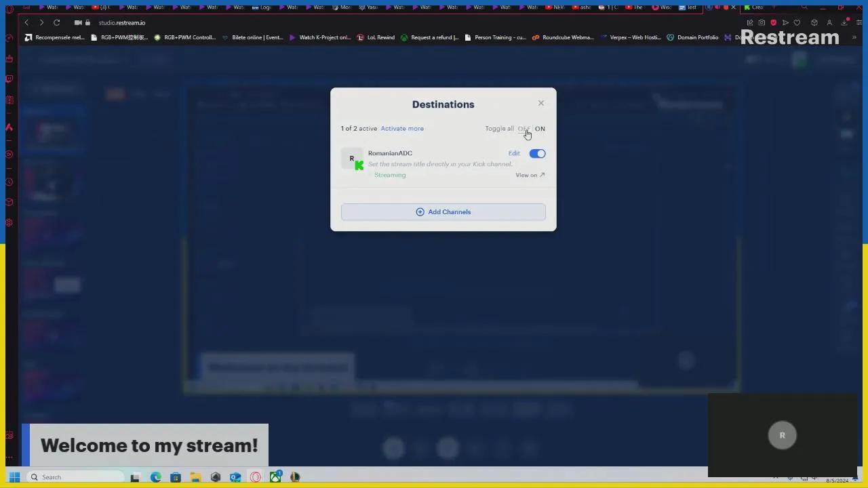
Task: Click the send/flow arrow icon in toolbar
Action: pyautogui.click(x=786, y=23)
